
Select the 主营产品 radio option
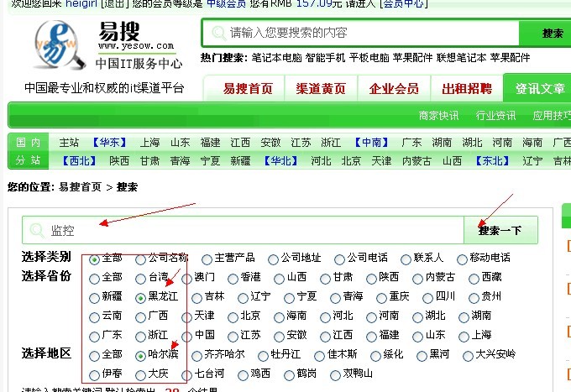pyautogui.click(x=207, y=259)
